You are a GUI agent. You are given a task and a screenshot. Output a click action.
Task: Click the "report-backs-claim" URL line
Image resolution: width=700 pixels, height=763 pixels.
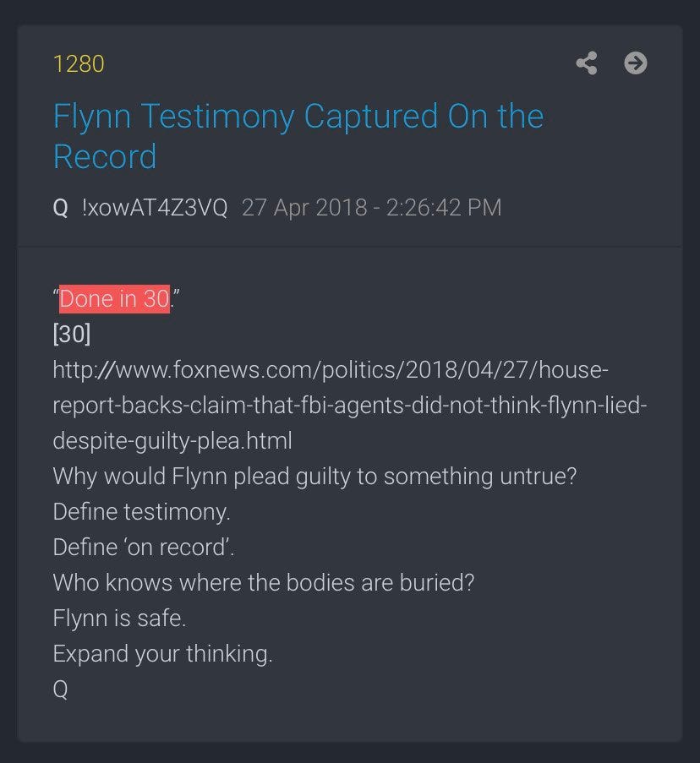349,405
